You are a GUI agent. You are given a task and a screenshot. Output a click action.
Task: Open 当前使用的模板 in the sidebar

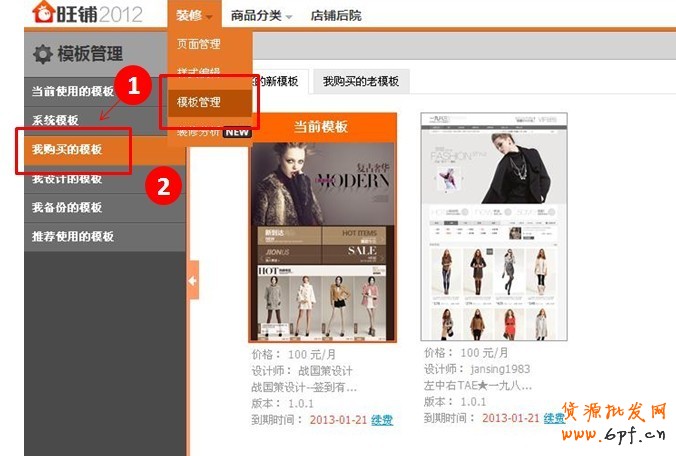(73, 91)
